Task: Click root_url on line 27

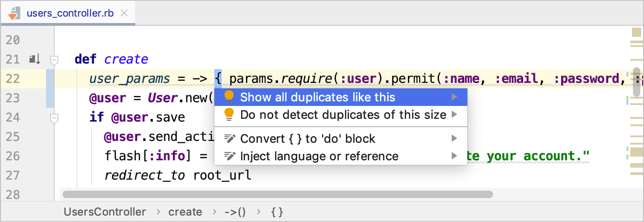Action: click(222, 176)
